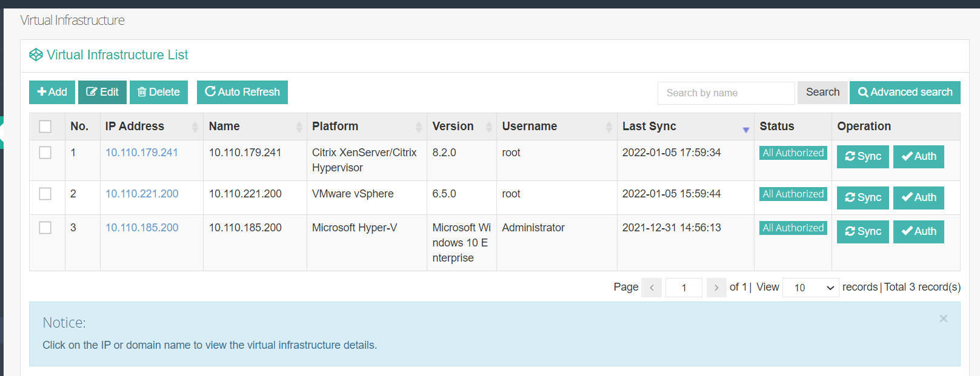Sort by Last Sync column arrow
Image resolution: width=980 pixels, height=376 pixels.
click(745, 129)
